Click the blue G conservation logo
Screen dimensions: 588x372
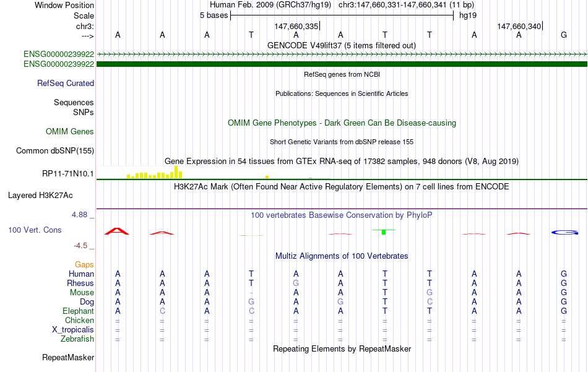(564, 233)
